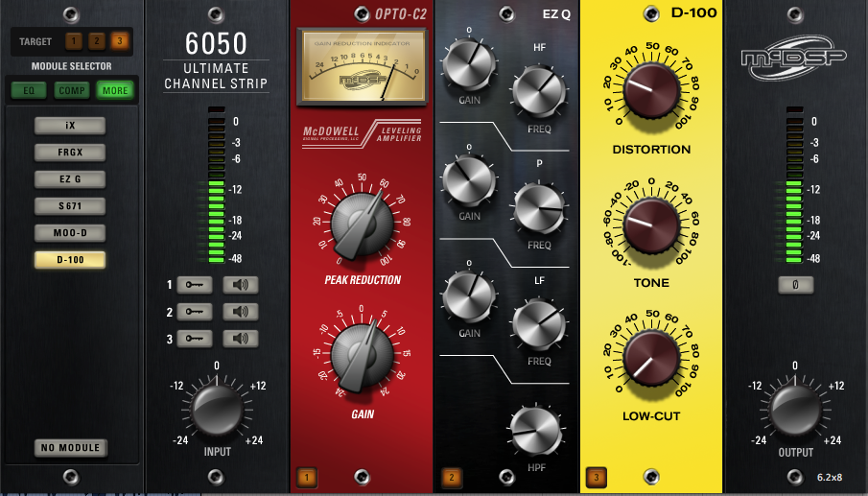Toggle speaker listen icon for slot 3
The width and height of the screenshot is (868, 496).
click(x=240, y=339)
